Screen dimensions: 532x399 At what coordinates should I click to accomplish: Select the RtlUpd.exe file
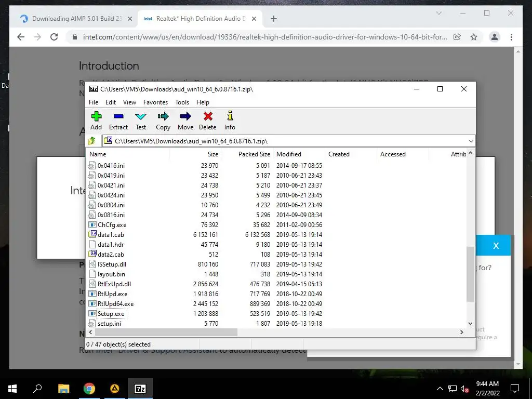[x=112, y=294]
